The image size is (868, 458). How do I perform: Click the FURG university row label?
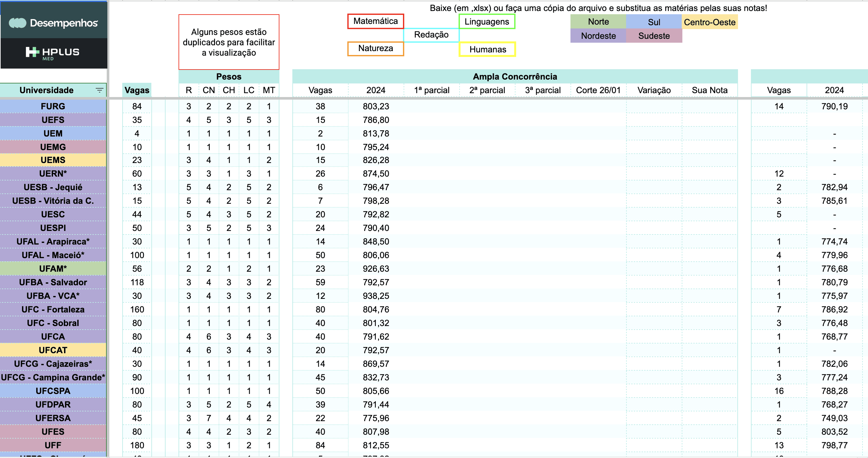pos(53,106)
